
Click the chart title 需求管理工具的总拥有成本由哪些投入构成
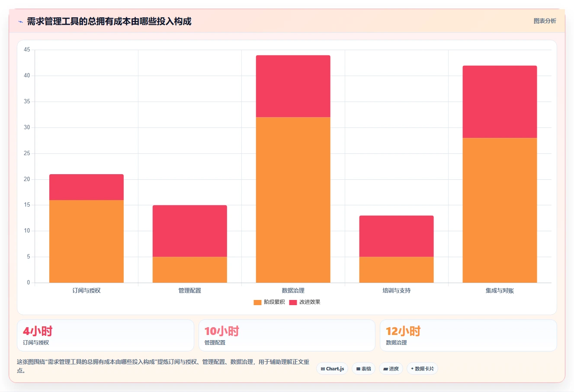pyautogui.click(x=109, y=21)
